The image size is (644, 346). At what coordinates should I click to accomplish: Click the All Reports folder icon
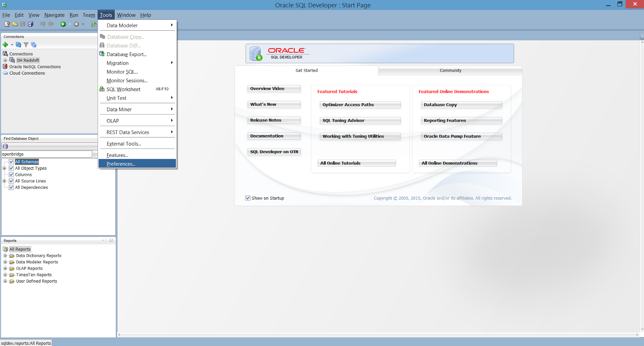5,249
